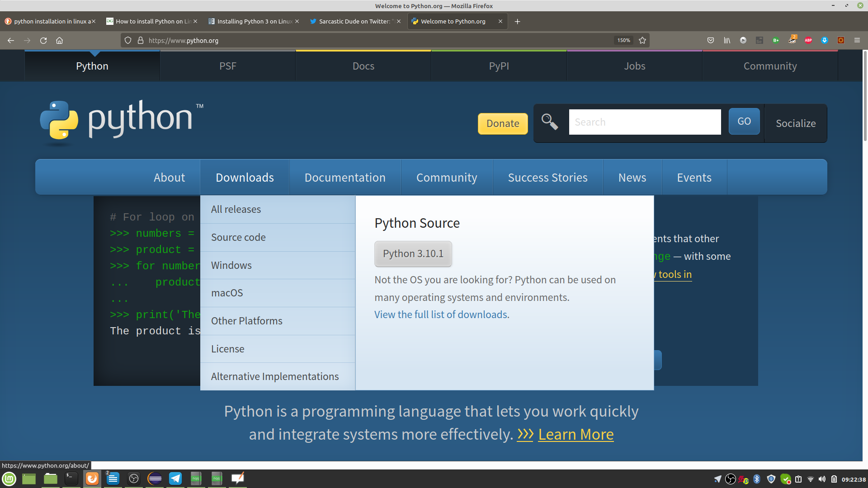Save page to Pocket
The height and width of the screenshot is (488, 868).
[711, 40]
